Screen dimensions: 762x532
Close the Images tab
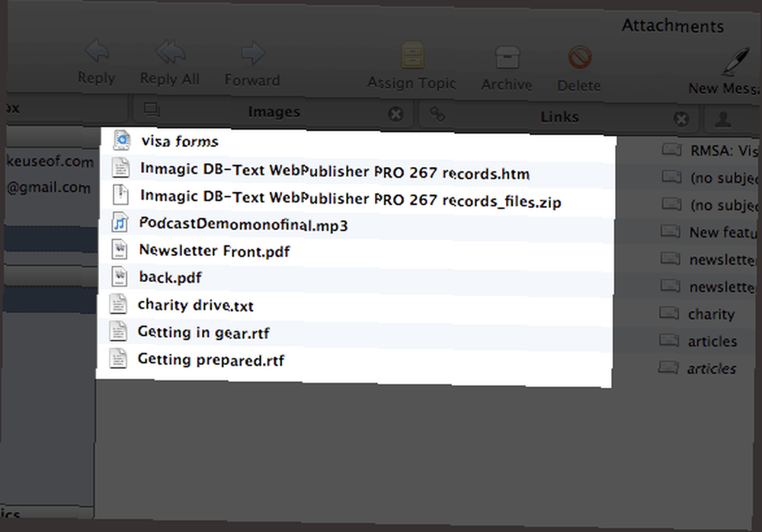(x=395, y=114)
